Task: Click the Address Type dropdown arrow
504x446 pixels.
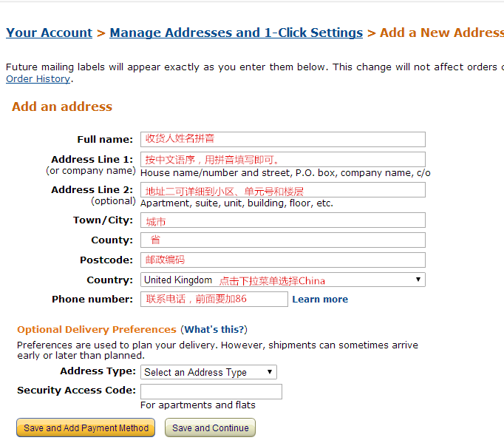Action: tap(270, 372)
